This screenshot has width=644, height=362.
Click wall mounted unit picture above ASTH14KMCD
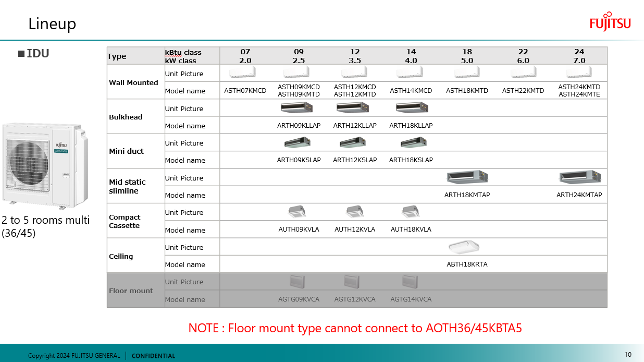tap(410, 72)
